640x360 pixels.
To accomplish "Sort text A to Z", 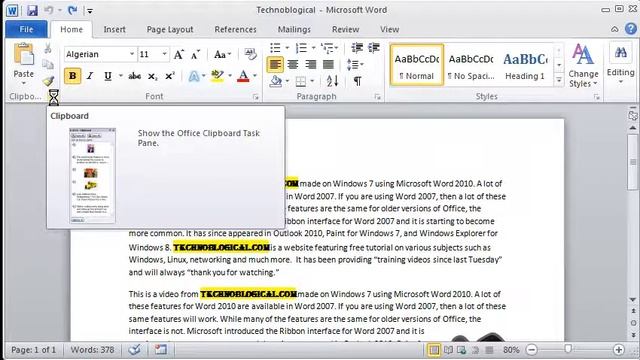I will 332,81.
